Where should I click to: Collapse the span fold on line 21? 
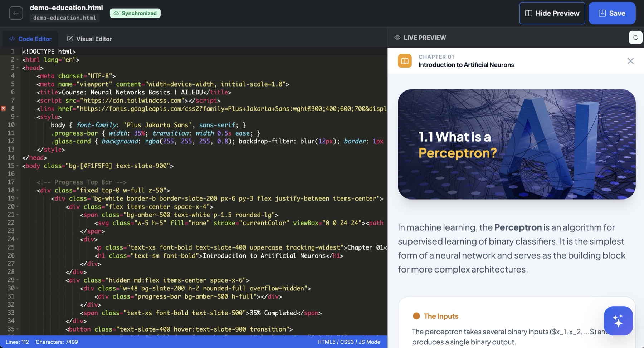point(18,215)
